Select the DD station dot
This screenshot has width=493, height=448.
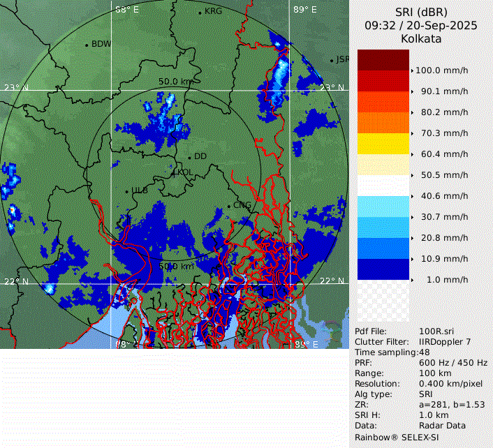(x=189, y=157)
